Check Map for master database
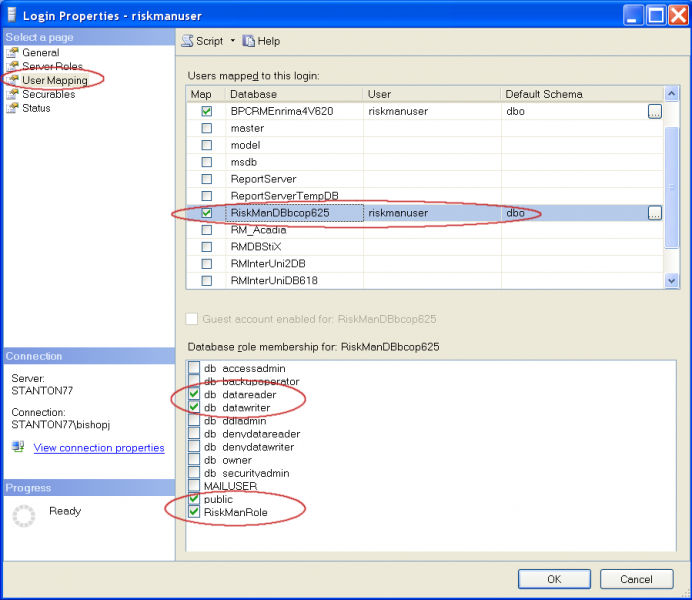The width and height of the screenshot is (692, 600). click(207, 128)
